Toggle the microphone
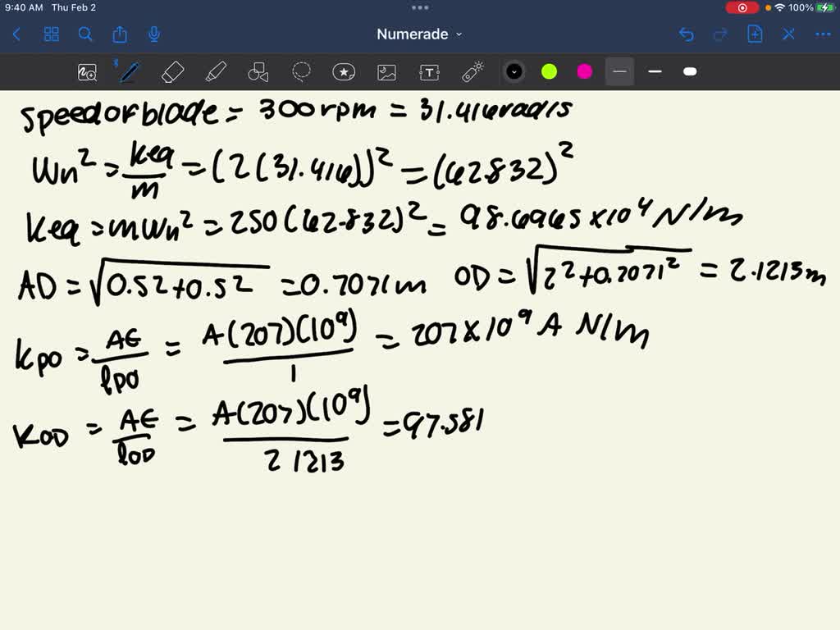This screenshot has width=840, height=630. (x=153, y=34)
